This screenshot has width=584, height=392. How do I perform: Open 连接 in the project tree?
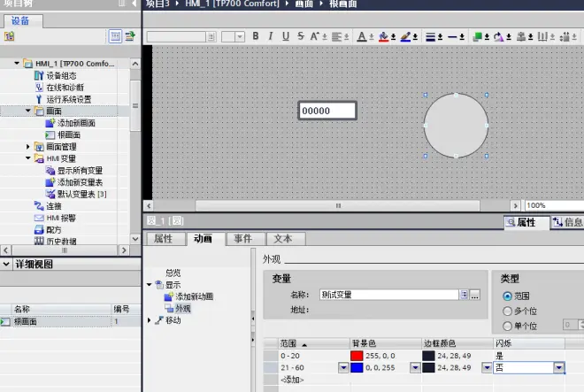coord(54,206)
